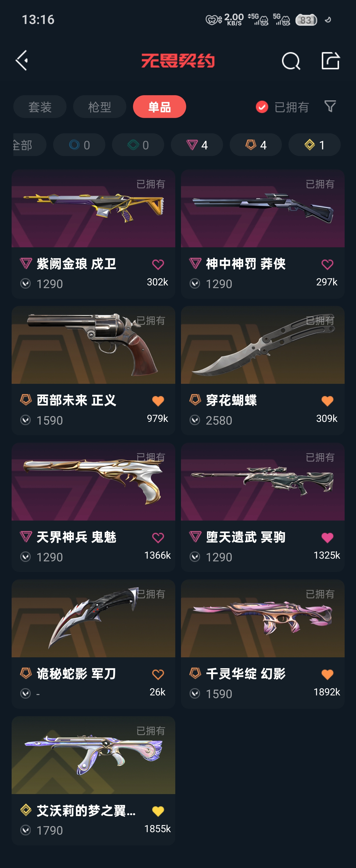This screenshot has width=356, height=868.
Task: Open search with the magnifier icon
Action: coord(291,61)
